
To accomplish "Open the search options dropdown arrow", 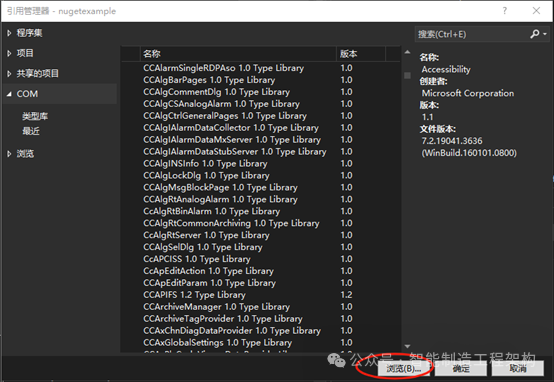I will pos(545,34).
